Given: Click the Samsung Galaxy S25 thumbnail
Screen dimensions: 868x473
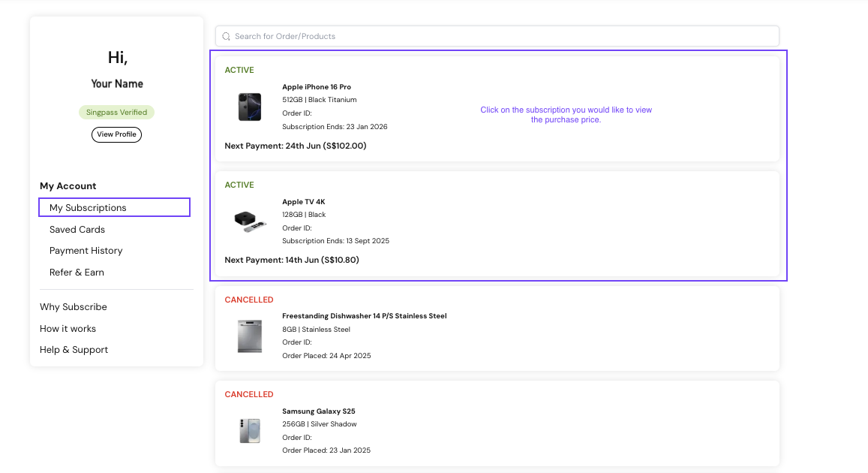Looking at the screenshot, I should coord(250,431).
